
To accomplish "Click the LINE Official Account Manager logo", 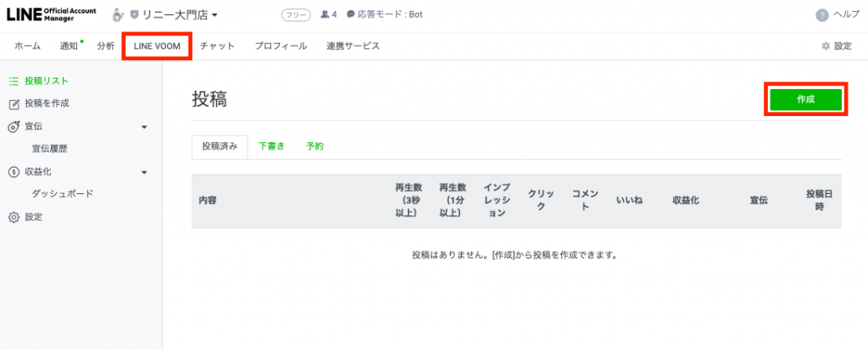I will pyautogui.click(x=52, y=15).
